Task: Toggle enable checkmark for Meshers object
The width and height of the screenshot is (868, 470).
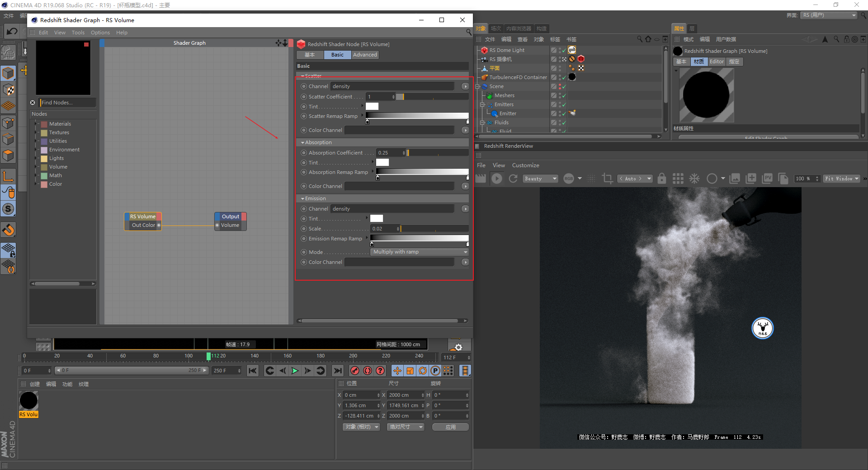Action: [x=564, y=96]
